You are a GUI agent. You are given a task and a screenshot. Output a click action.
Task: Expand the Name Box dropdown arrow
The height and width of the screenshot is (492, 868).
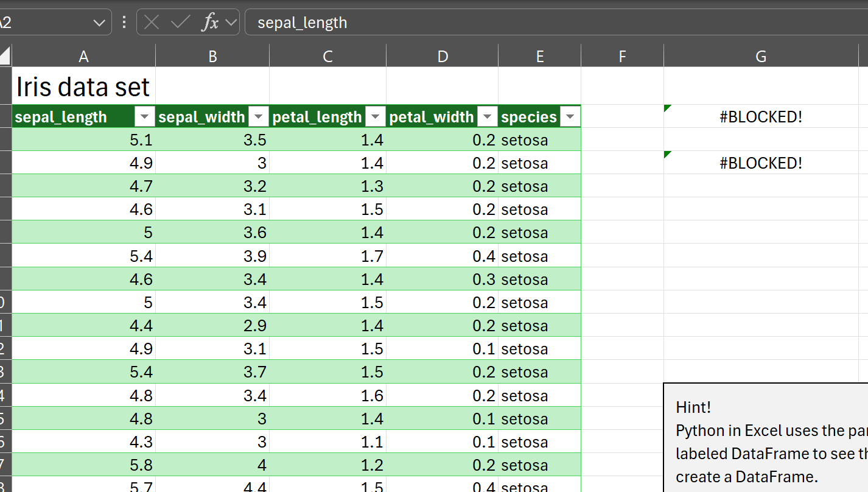pyautogui.click(x=99, y=23)
